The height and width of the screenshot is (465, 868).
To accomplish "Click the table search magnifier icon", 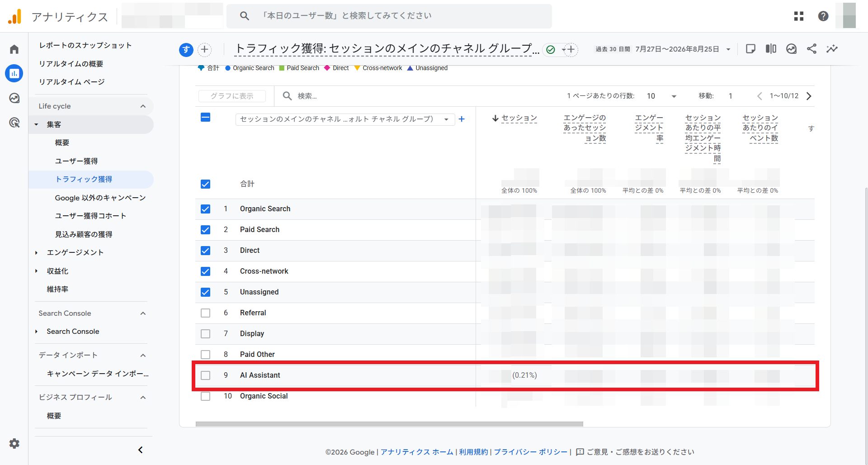I will click(287, 96).
